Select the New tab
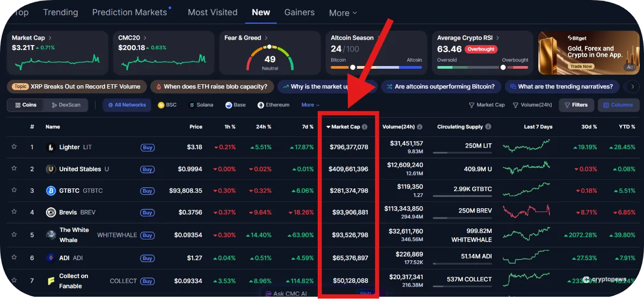Image resolution: width=644 pixels, height=299 pixels. [x=261, y=12]
